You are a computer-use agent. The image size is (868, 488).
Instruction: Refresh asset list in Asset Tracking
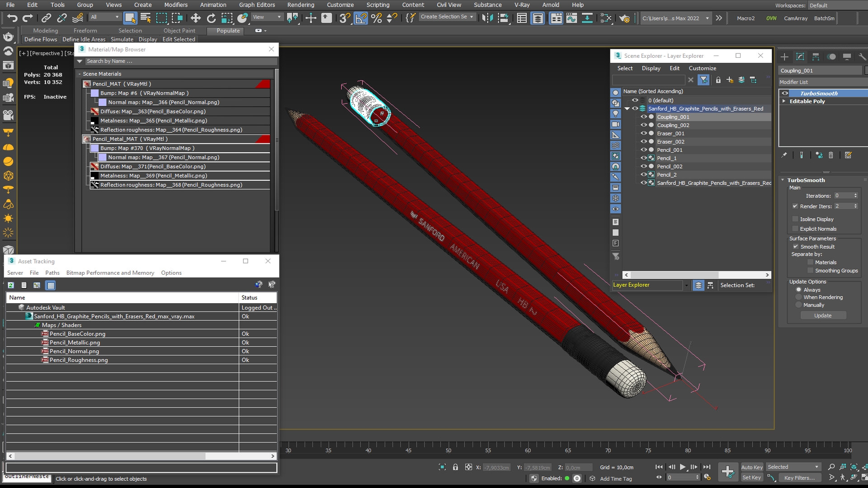tap(11, 285)
